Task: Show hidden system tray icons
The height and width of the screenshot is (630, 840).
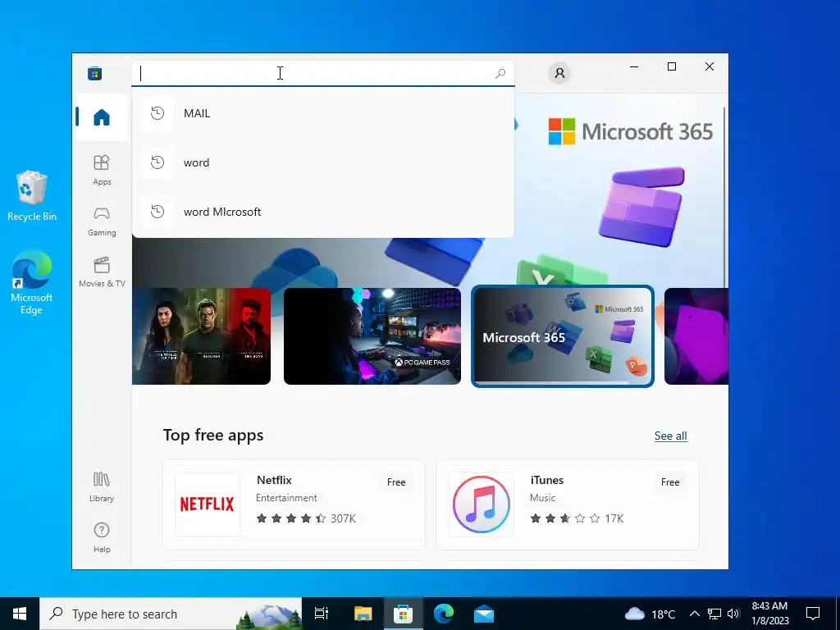Action: [694, 614]
